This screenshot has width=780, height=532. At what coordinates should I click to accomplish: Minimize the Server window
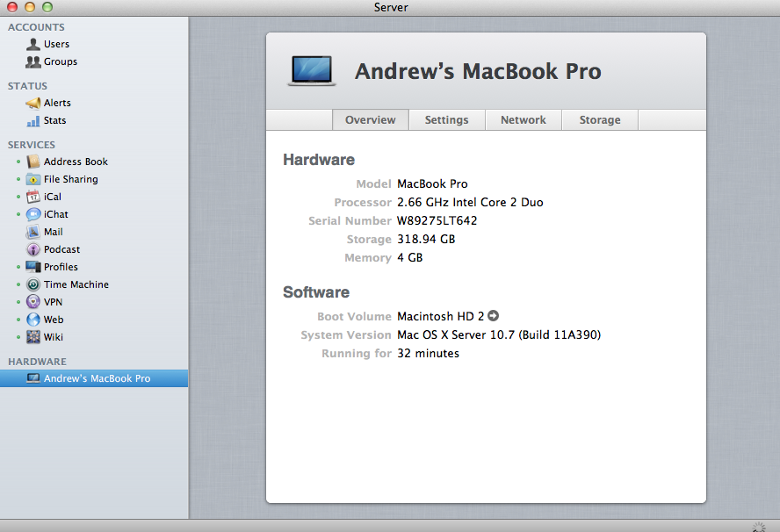[x=29, y=6]
